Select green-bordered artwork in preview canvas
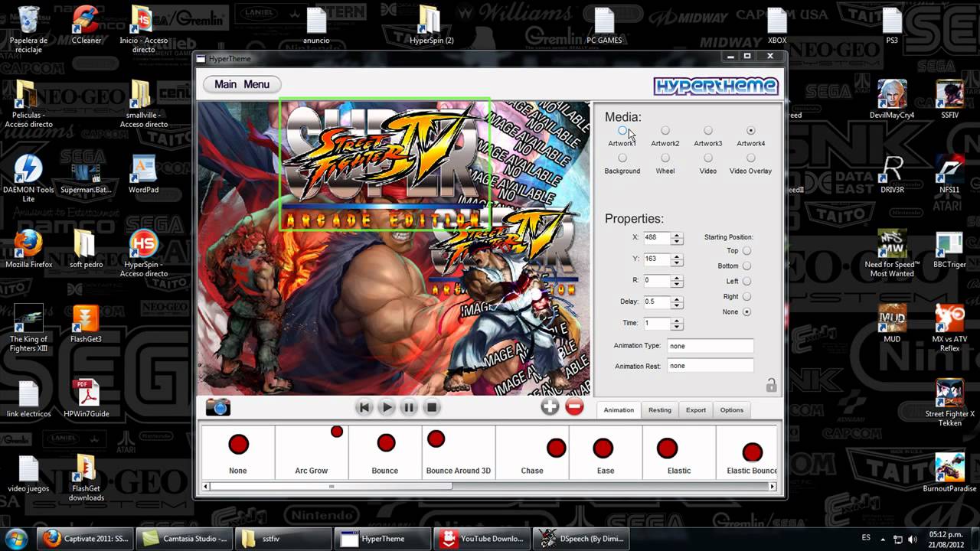 [384, 164]
